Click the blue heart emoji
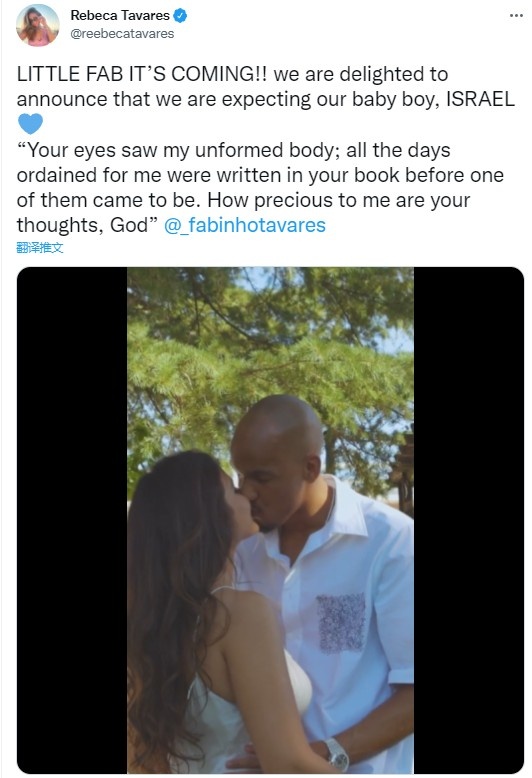This screenshot has height=778, width=532. (30, 124)
